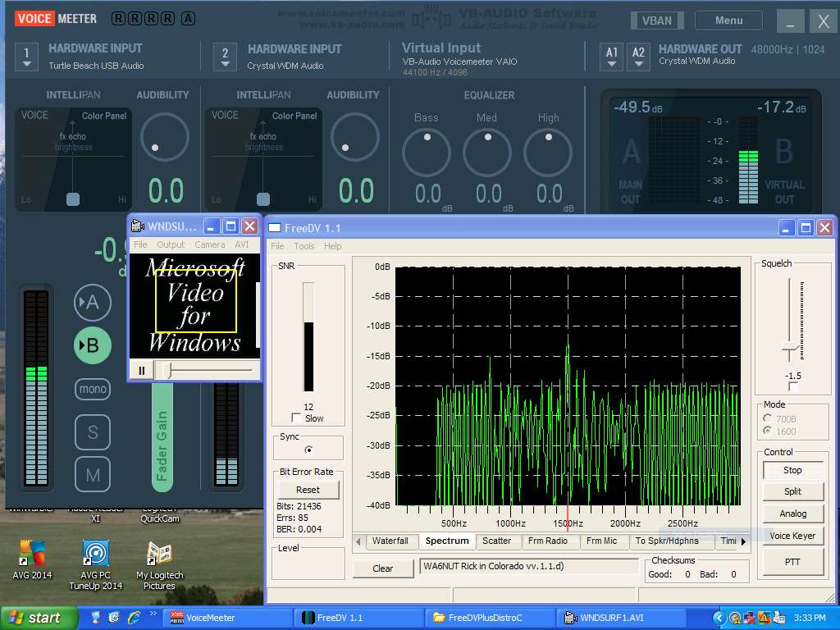Expand the A1 hardware out selector
Viewport: 840px width, 630px height.
[x=611, y=56]
